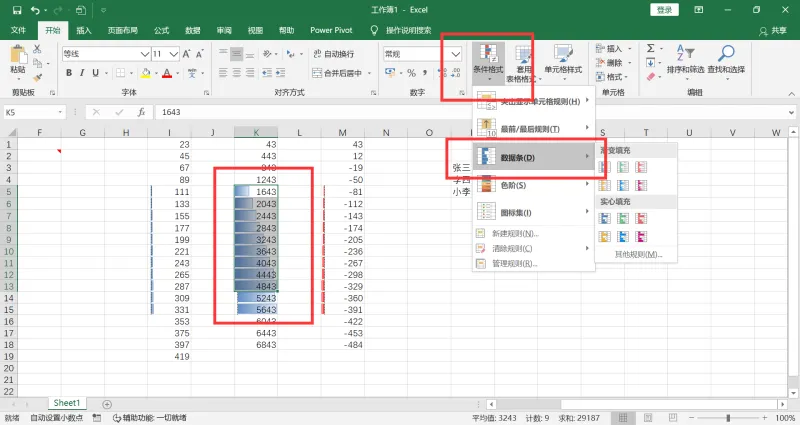
Task: Open the Insert (插入) tab
Action: (x=84, y=30)
